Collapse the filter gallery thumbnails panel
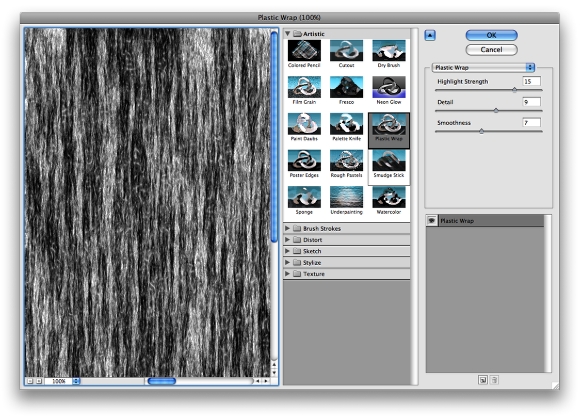The width and height of the screenshot is (580, 418). 430,36
